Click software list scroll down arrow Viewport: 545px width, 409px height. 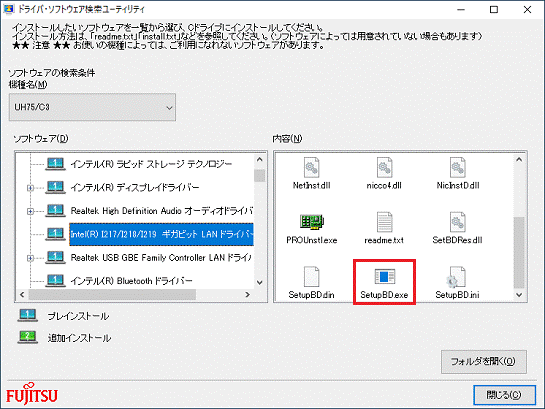click(x=260, y=282)
